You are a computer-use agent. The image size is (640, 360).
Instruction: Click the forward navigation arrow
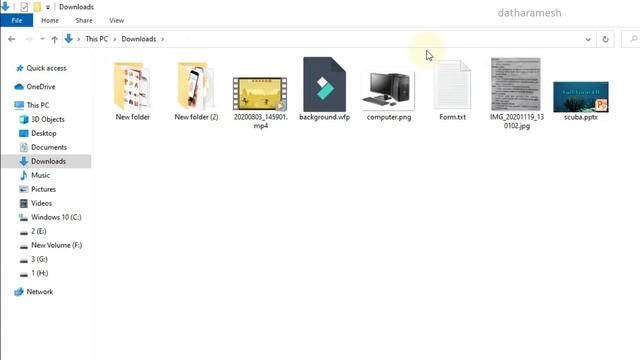click(x=29, y=39)
